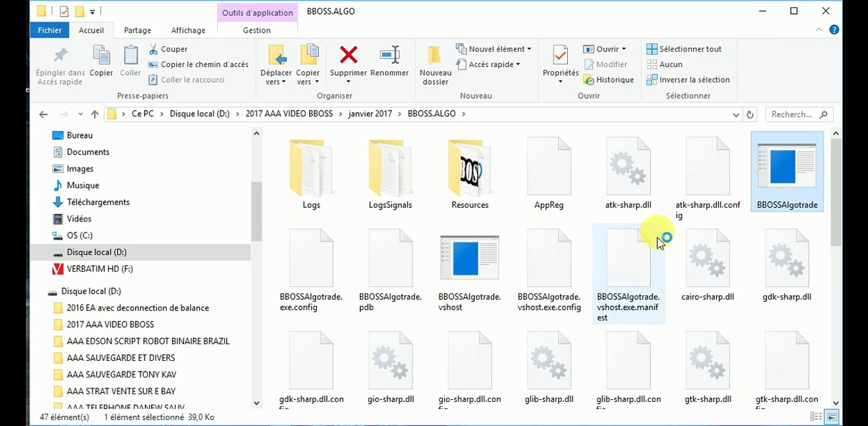Viewport: 868px width, 426px height.
Task: Open the ribbon help question mark
Action: [x=834, y=30]
